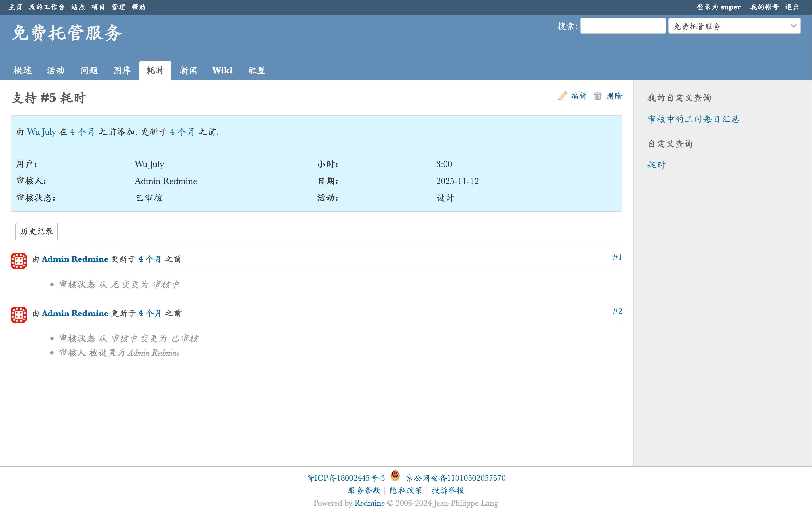Click 退出 to log out

click(x=792, y=7)
